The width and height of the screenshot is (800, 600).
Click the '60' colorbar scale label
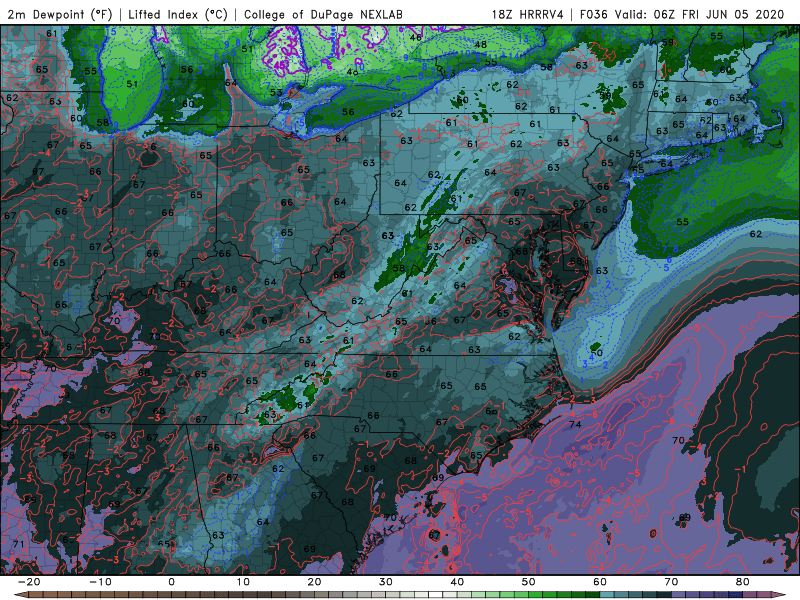600,582
